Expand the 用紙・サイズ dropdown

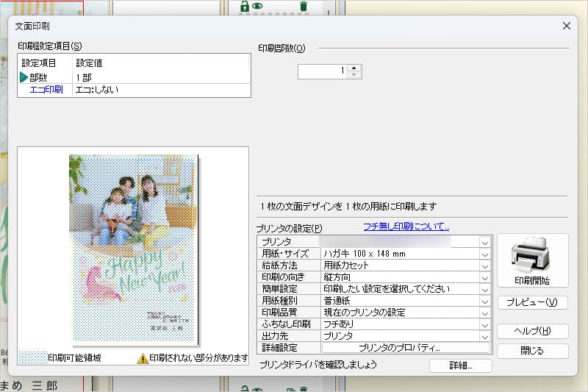(x=484, y=254)
